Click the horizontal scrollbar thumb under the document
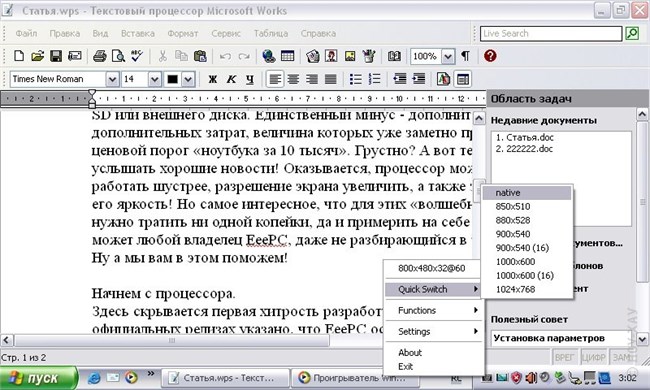 tap(172, 340)
